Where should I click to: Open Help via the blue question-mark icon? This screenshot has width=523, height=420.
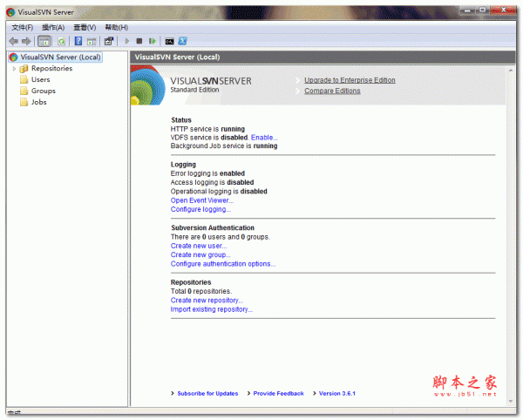point(78,41)
